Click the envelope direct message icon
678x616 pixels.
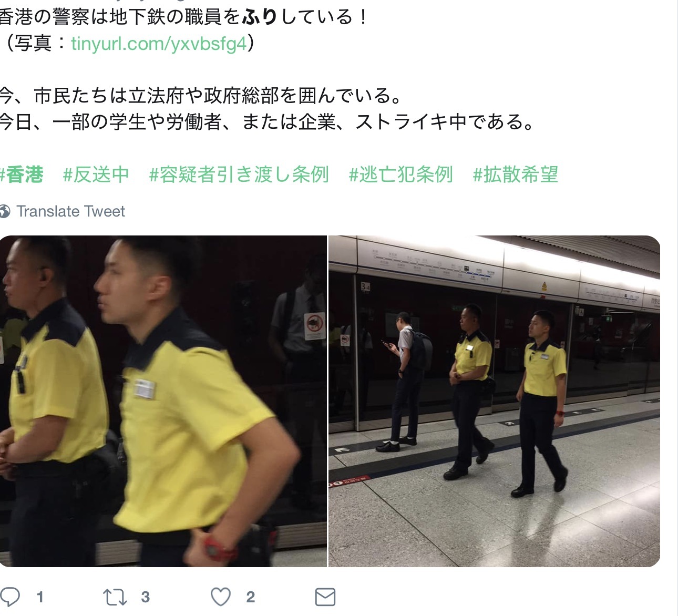point(325,597)
